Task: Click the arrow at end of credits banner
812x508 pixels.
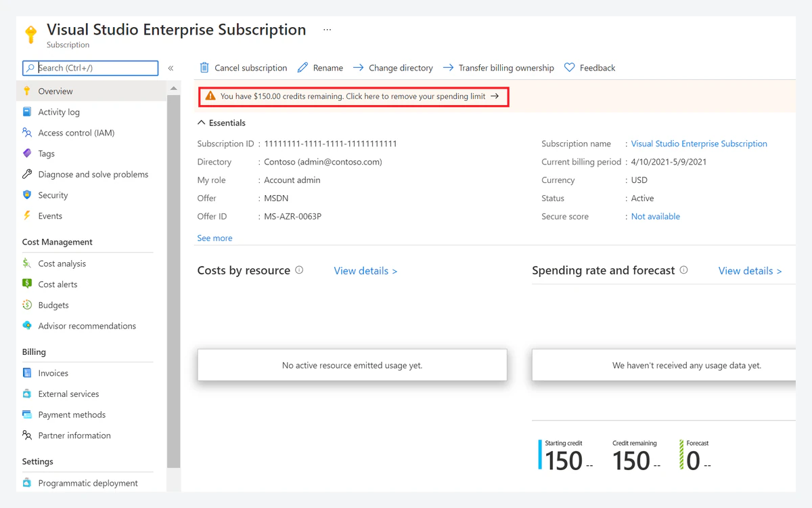Action: point(495,96)
